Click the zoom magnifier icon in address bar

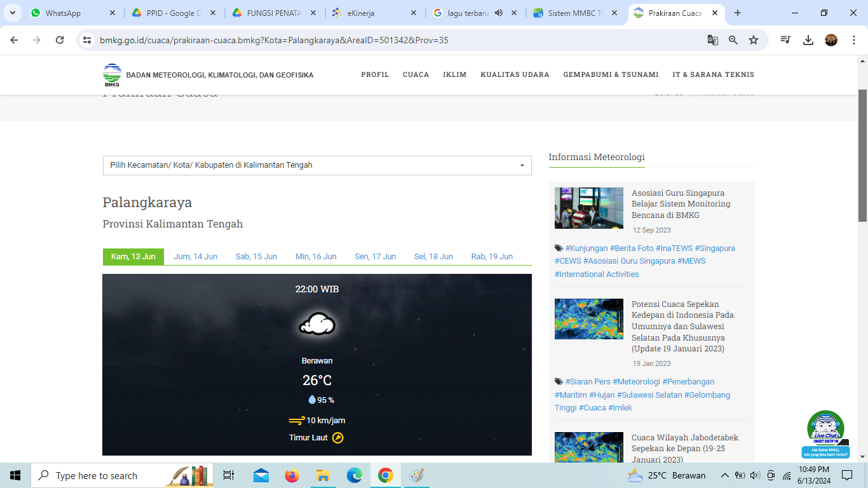[x=733, y=40]
